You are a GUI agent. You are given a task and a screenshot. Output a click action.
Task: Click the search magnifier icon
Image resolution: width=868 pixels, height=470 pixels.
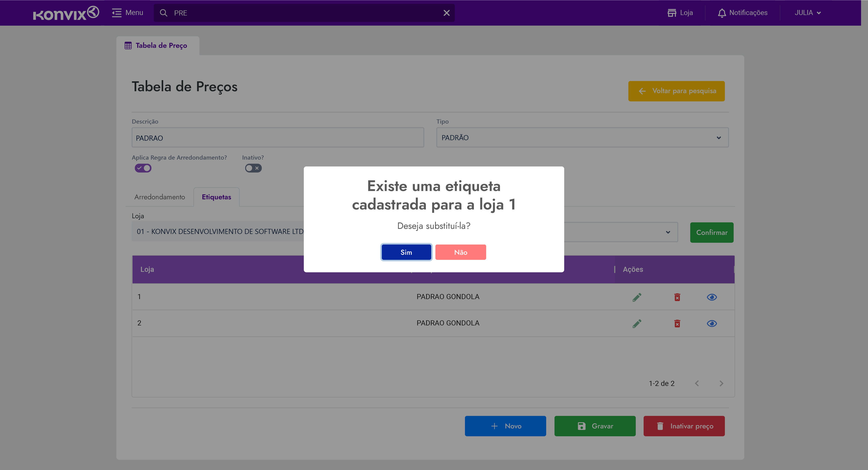pos(163,13)
